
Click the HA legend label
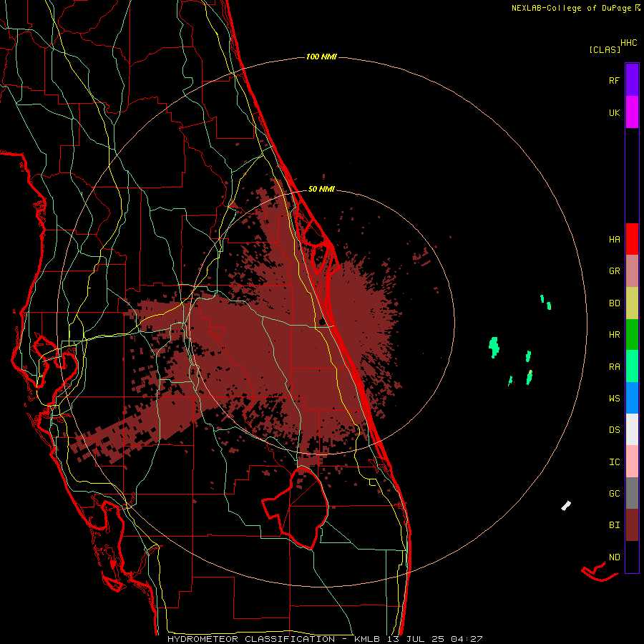(x=614, y=239)
